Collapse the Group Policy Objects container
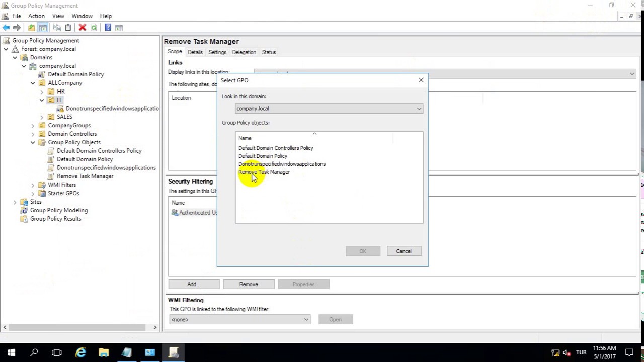Screen dimensions: 644x362 [33, 142]
